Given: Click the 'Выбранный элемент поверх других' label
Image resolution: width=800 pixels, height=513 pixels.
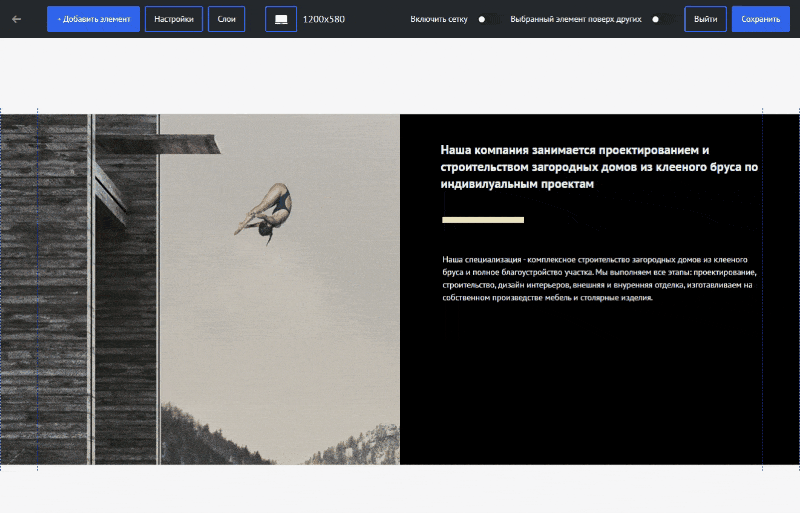Looking at the screenshot, I should coord(575,19).
